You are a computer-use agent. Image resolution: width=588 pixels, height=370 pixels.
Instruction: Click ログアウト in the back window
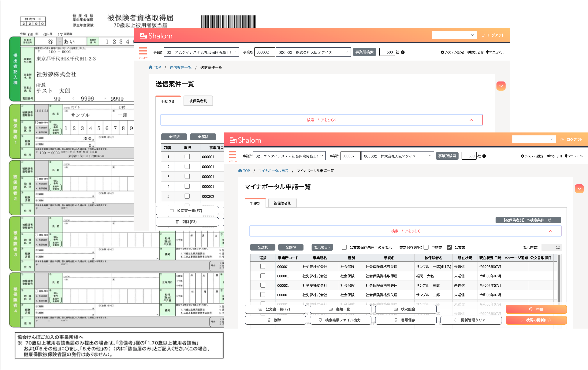(x=493, y=35)
